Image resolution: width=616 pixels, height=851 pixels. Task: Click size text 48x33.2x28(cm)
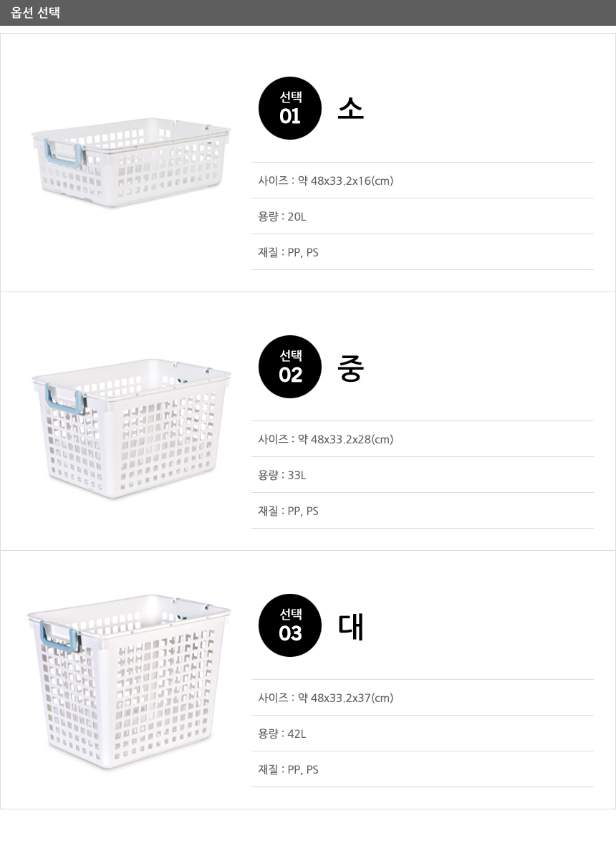352,439
